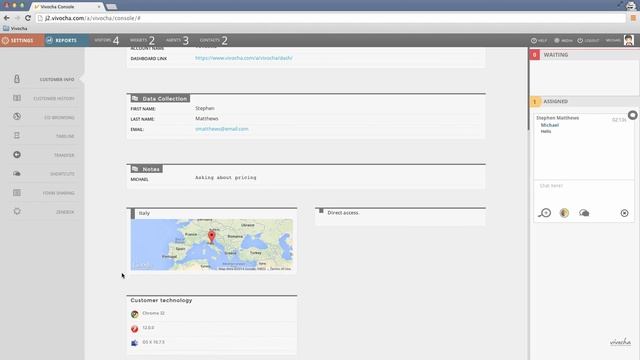Open the Visitors counter tab
This screenshot has height=360, width=640.
pos(107,40)
